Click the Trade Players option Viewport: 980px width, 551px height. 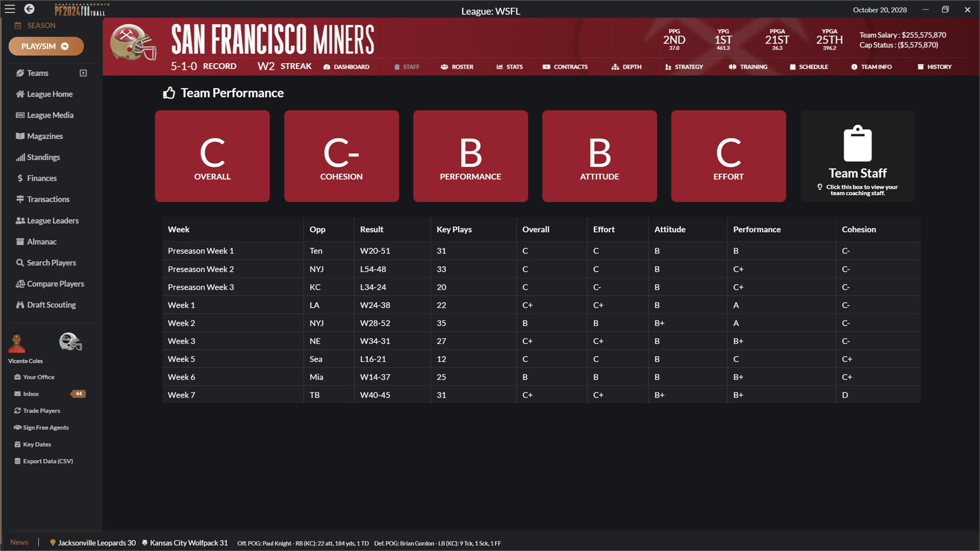click(41, 410)
